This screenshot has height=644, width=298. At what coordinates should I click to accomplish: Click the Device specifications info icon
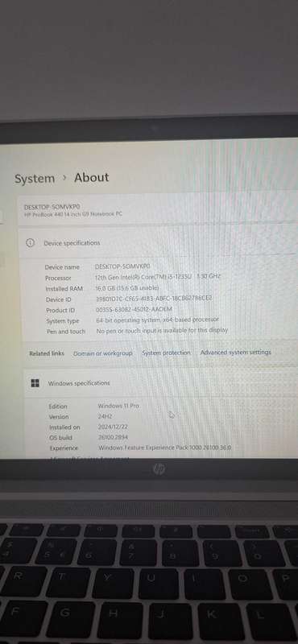(x=30, y=243)
